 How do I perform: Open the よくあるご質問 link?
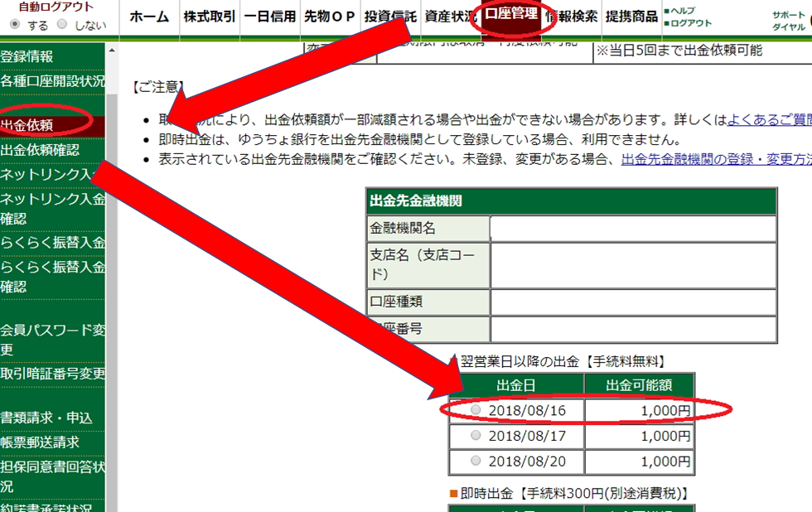[x=770, y=119]
